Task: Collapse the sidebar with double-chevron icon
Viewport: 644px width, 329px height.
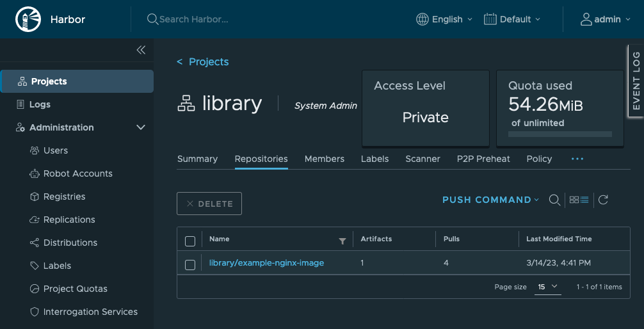Action: click(141, 50)
